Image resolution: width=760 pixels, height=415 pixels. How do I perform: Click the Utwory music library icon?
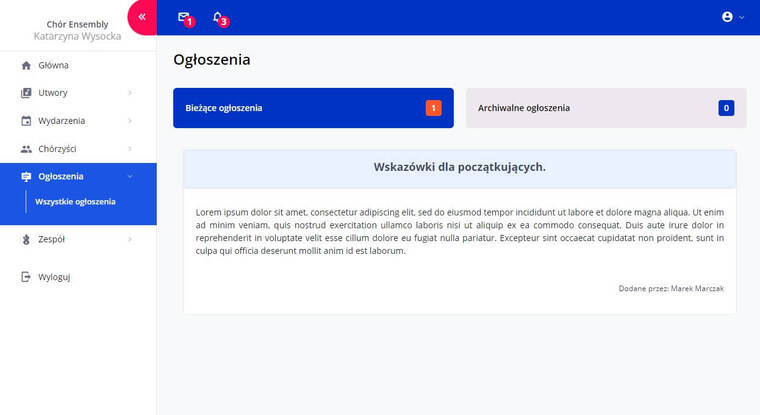tap(26, 93)
